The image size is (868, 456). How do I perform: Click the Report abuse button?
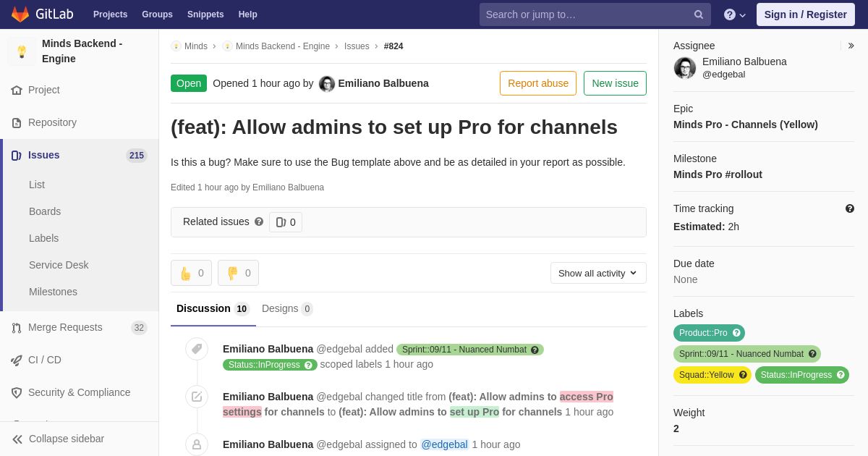pos(537,83)
